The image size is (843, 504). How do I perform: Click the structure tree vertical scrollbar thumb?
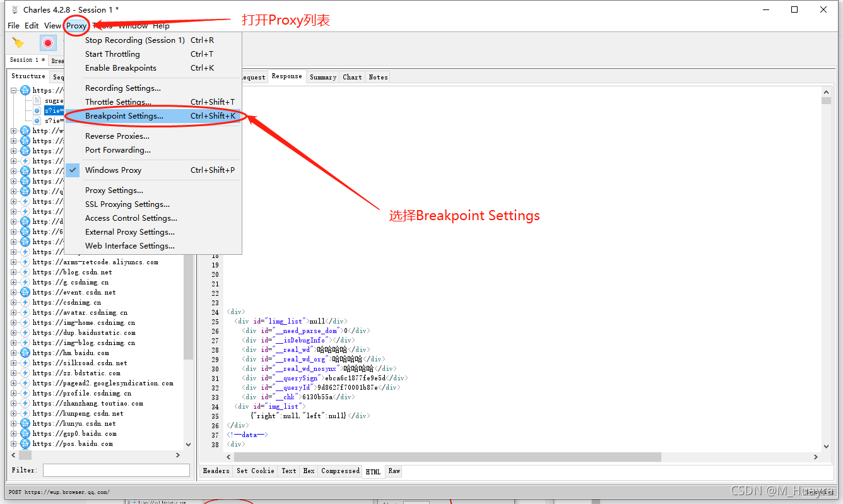(x=188, y=306)
